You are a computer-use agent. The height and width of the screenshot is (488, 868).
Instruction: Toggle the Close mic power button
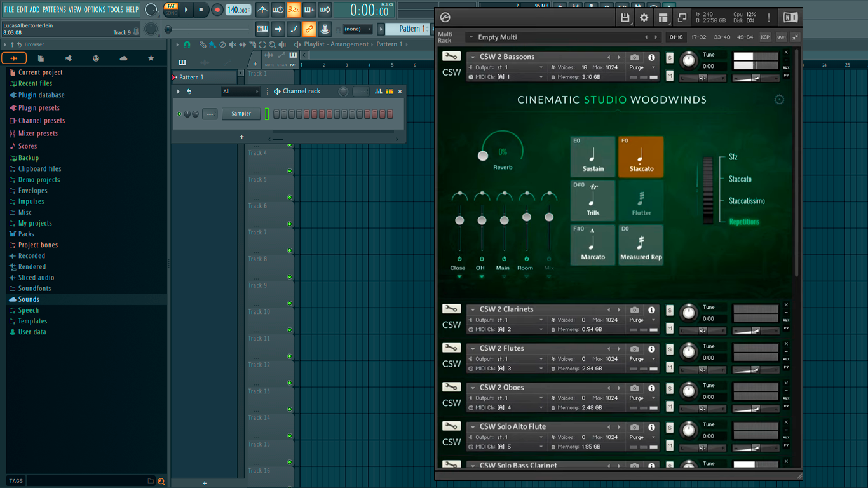pyautogui.click(x=459, y=259)
